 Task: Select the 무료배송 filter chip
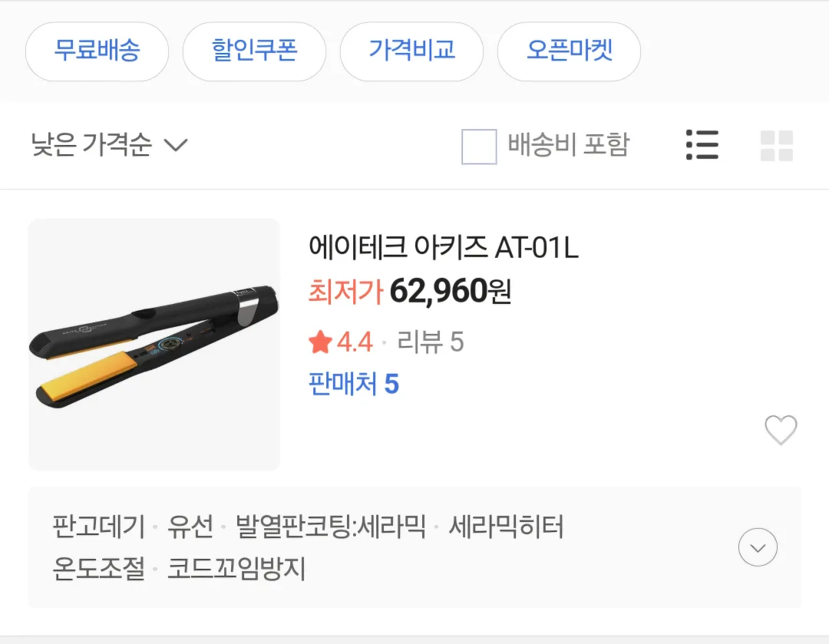pyautogui.click(x=97, y=51)
